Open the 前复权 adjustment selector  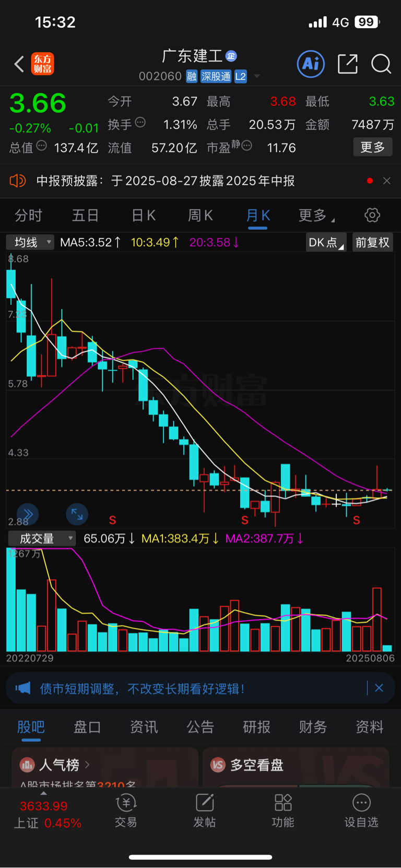click(372, 242)
